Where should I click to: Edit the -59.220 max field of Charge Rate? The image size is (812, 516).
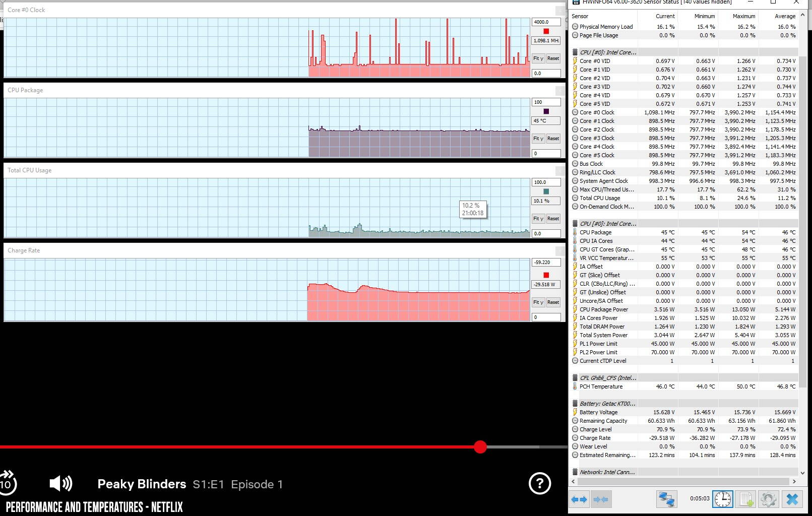[x=546, y=263]
